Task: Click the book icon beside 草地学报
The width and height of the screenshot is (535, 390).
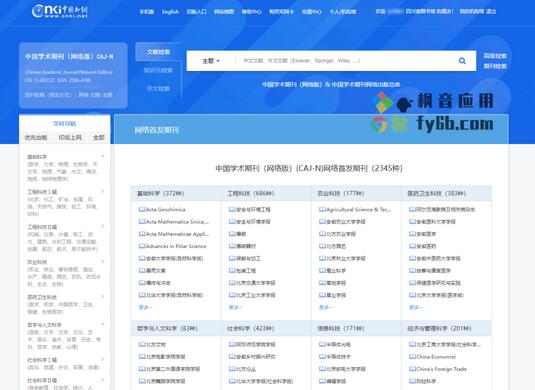Action: [322, 283]
